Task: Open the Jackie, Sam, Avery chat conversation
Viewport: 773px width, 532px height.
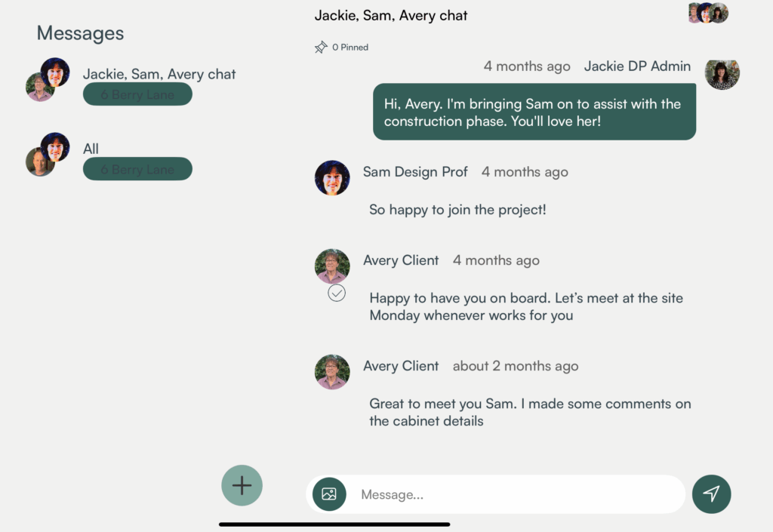Action: pyautogui.click(x=159, y=74)
